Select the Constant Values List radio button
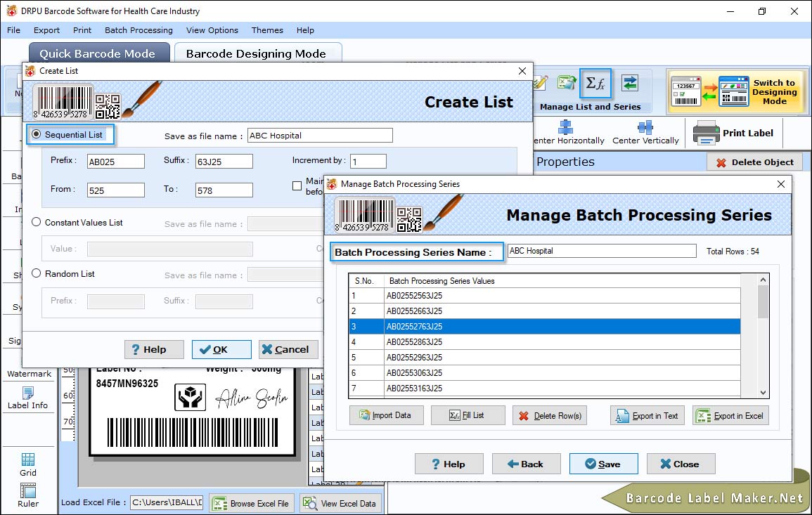 37,222
